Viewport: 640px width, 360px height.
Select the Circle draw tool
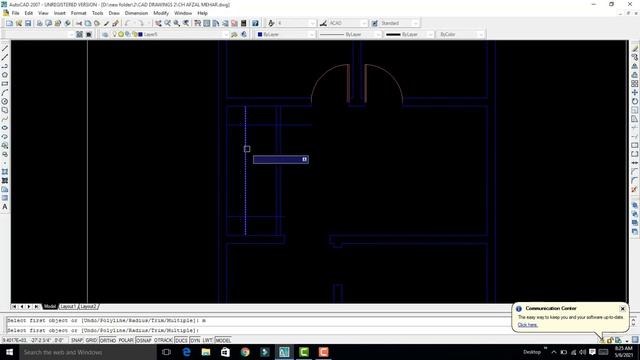5,101
